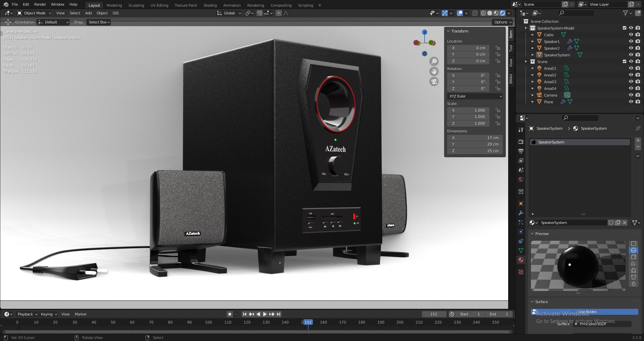Select the cube material preview shape

[x=634, y=257]
